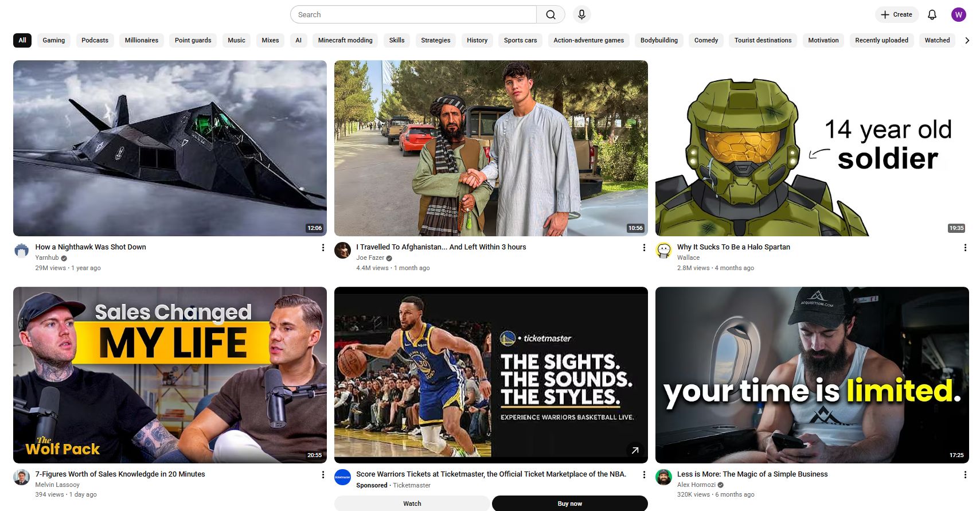
Task: Click the Watch button on Ticketmaster ad
Action: 412,504
